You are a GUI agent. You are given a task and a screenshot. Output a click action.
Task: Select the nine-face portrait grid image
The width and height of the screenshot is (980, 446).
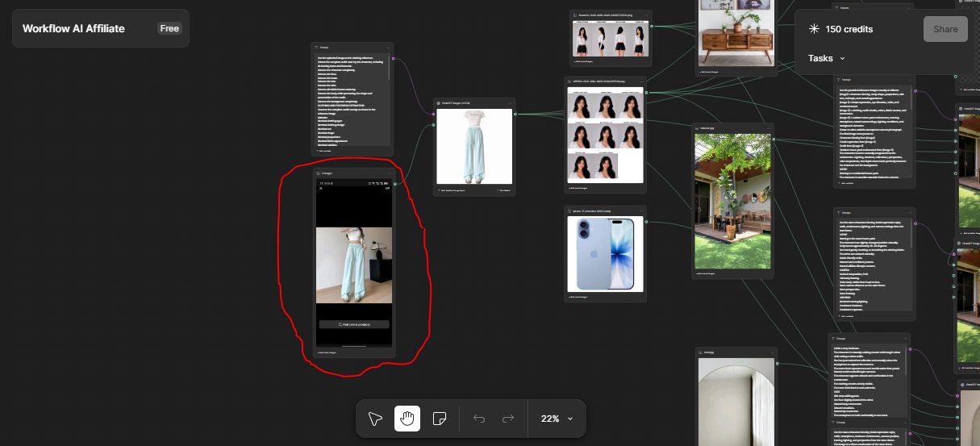[606, 135]
